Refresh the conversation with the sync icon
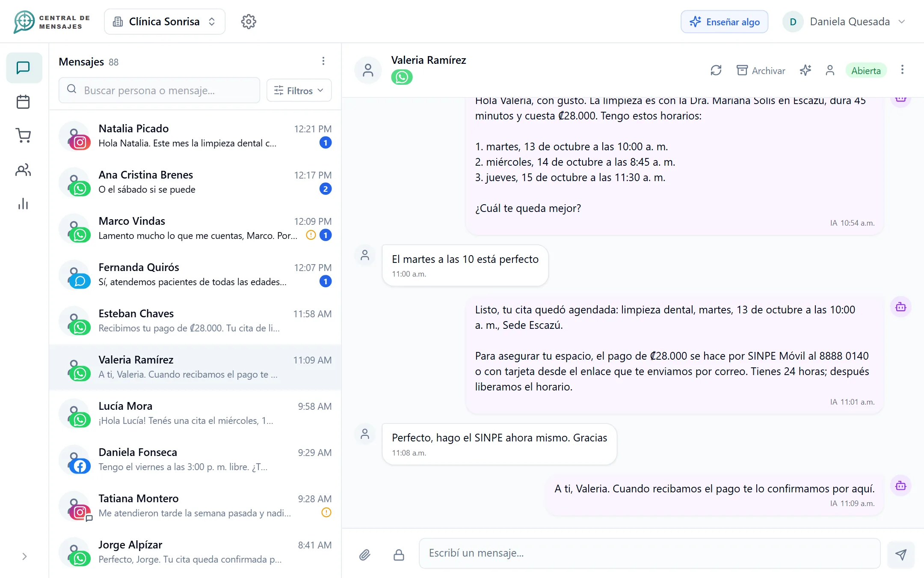 (716, 70)
